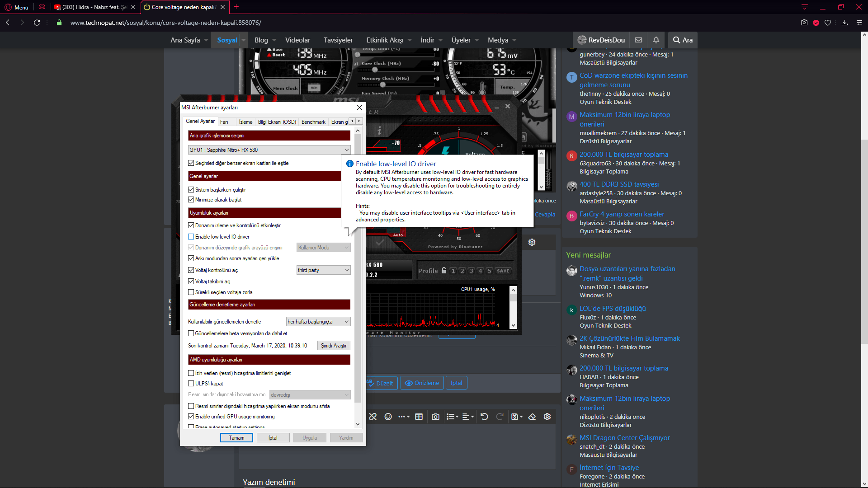Switch to the Benchmark tab
Viewport: 868px width, 488px height.
click(313, 122)
